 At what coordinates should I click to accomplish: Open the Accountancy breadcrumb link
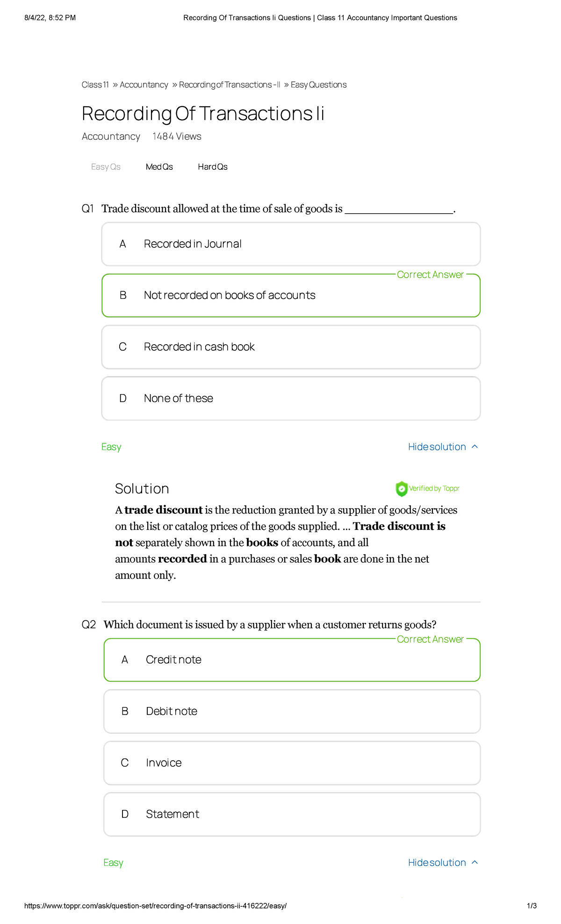pos(144,85)
